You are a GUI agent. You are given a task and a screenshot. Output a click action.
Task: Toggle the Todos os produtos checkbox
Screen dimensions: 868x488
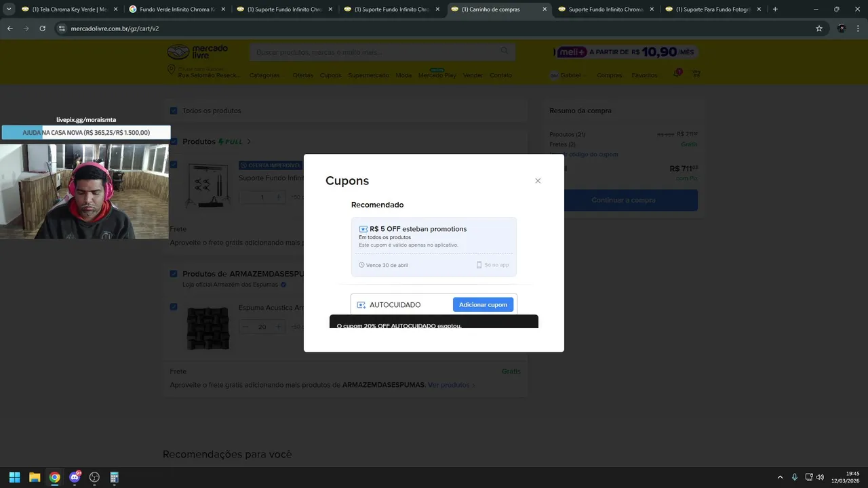[174, 110]
